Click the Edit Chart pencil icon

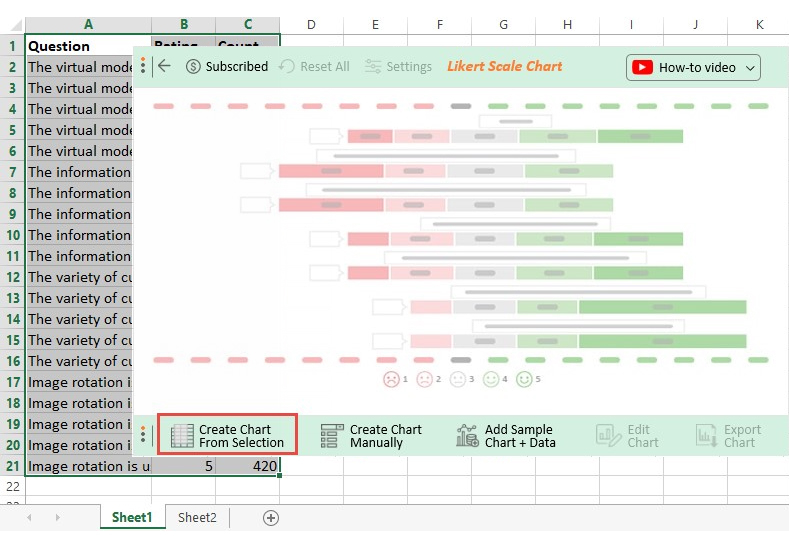pyautogui.click(x=608, y=436)
